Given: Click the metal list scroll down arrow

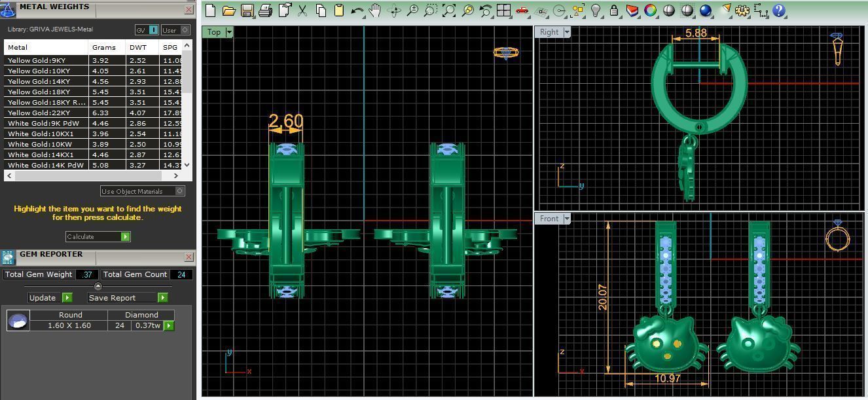Looking at the screenshot, I should click(x=187, y=165).
